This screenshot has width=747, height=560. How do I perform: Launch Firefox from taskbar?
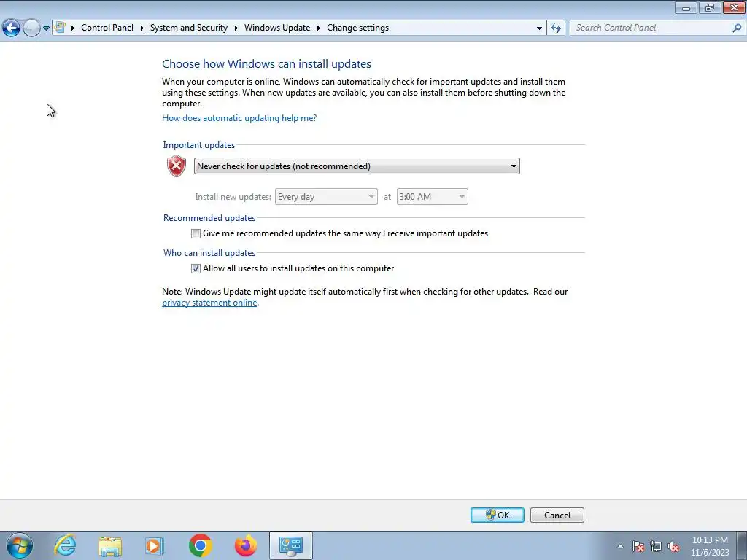pos(246,545)
